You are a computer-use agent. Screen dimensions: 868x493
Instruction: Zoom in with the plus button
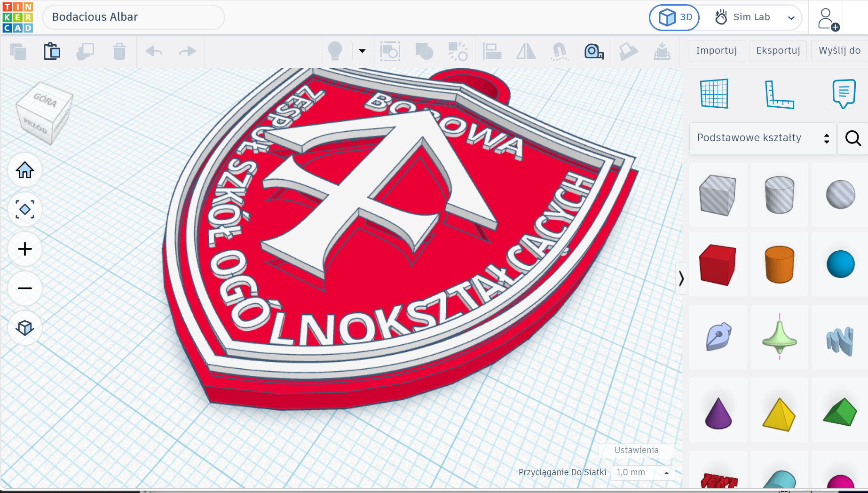(25, 249)
